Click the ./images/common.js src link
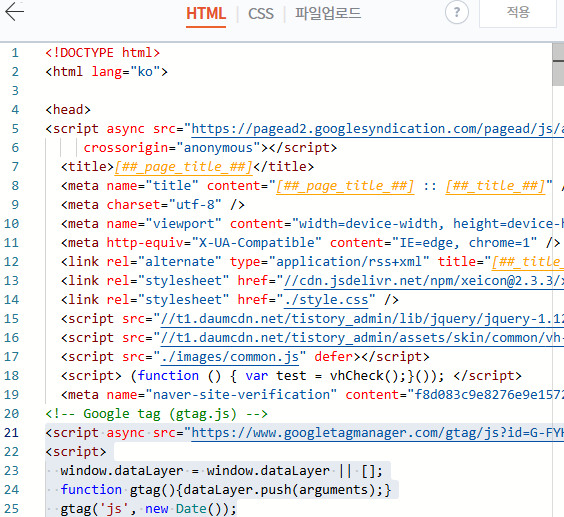The image size is (564, 517). click(230, 357)
